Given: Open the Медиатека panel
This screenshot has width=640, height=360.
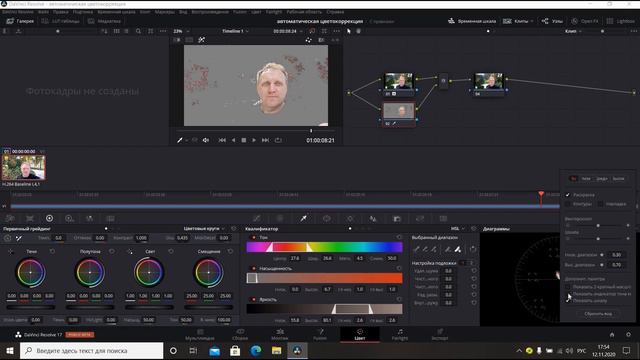Looking at the screenshot, I should click(104, 21).
